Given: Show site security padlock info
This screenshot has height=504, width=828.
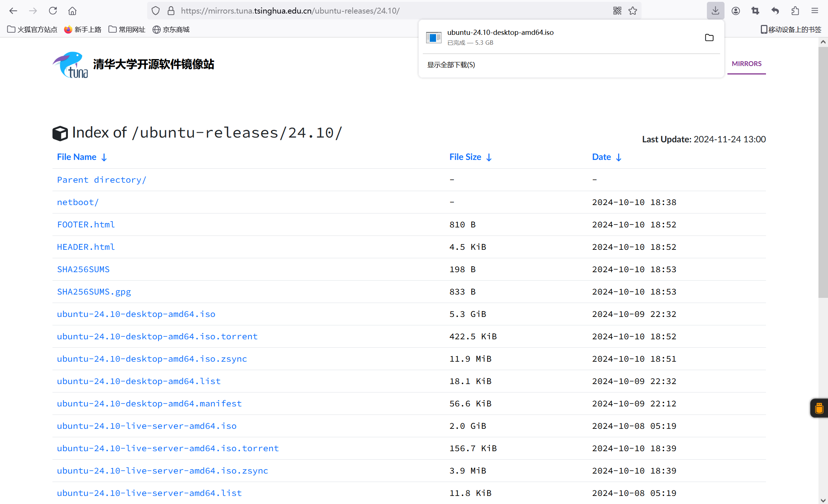Looking at the screenshot, I should pos(171,11).
